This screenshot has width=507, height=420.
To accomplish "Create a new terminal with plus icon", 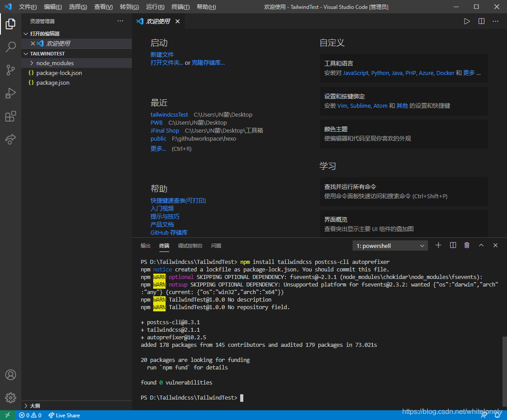I will click(x=438, y=245).
